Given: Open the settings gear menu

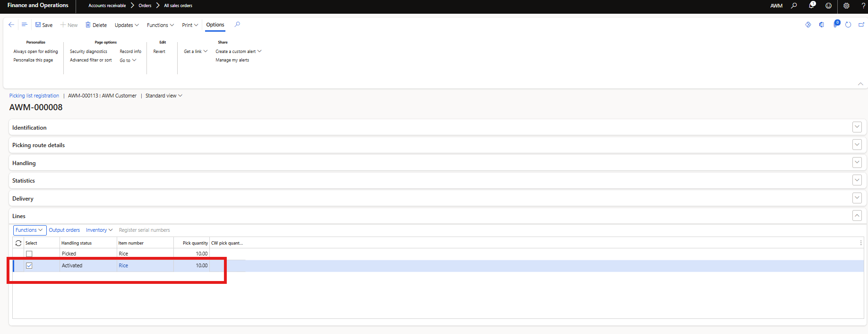Looking at the screenshot, I should 846,6.
